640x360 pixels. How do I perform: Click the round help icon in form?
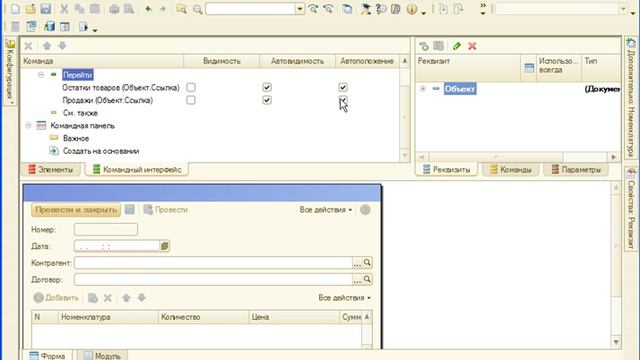point(365,210)
